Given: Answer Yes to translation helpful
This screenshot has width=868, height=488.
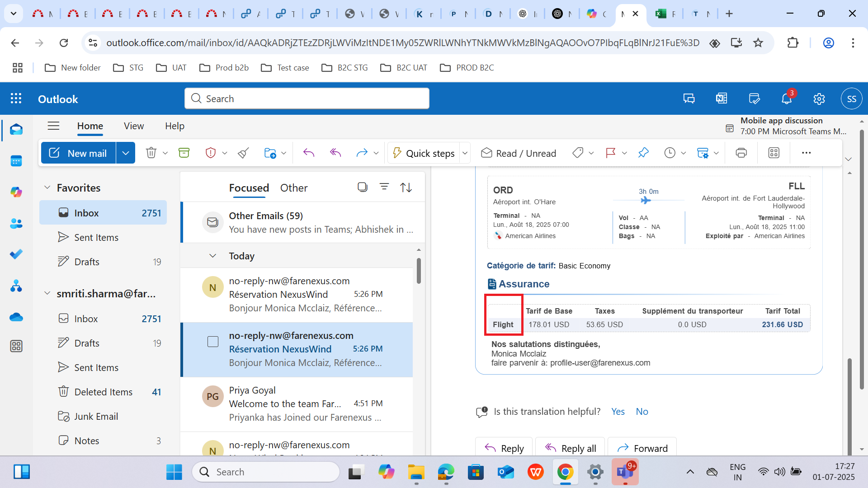Looking at the screenshot, I should pos(618,411).
